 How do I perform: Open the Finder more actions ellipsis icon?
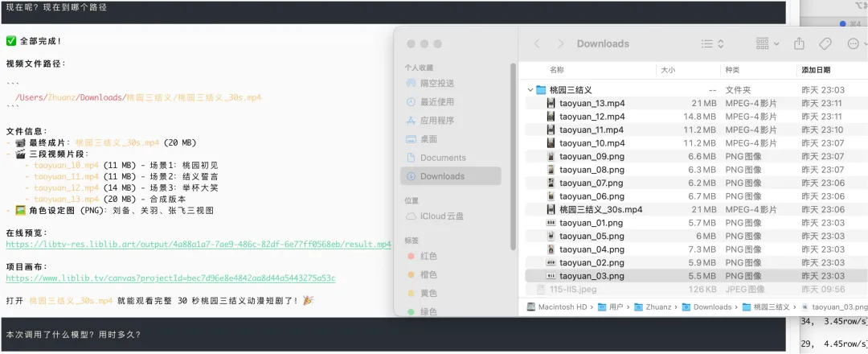tap(853, 43)
